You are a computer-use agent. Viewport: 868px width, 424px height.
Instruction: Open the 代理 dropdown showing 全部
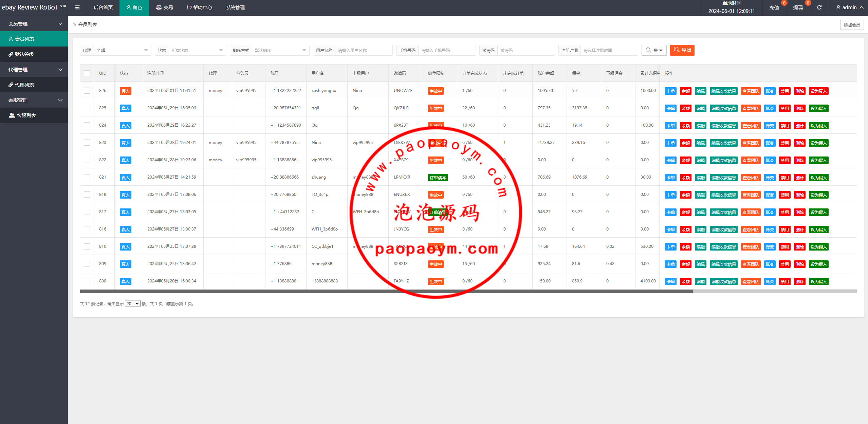click(x=123, y=50)
